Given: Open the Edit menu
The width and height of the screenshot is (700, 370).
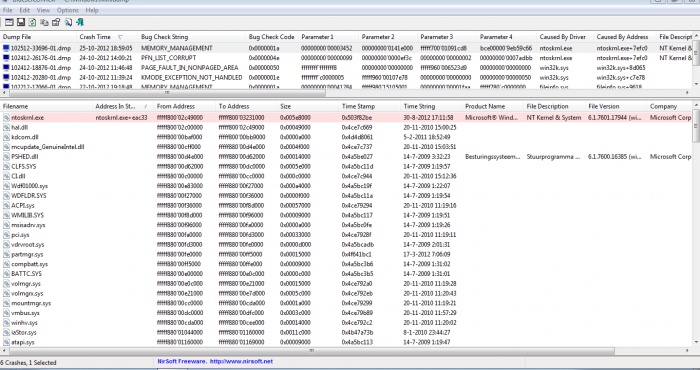Looking at the screenshot, I should [25, 10].
